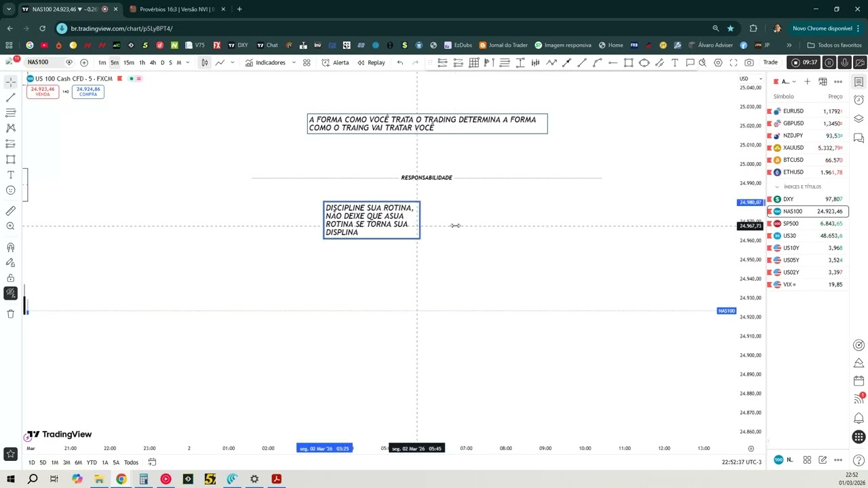Select the XABCD pattern tool

pyautogui.click(x=10, y=128)
